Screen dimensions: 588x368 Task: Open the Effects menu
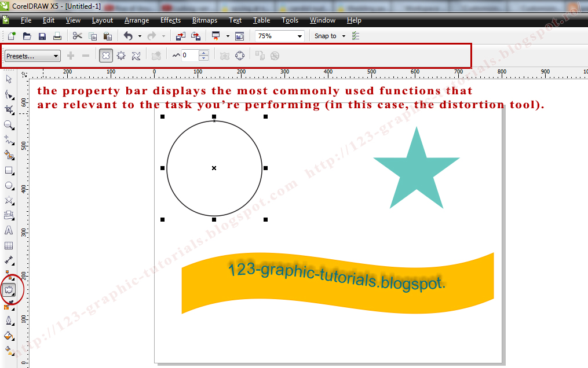pos(170,20)
